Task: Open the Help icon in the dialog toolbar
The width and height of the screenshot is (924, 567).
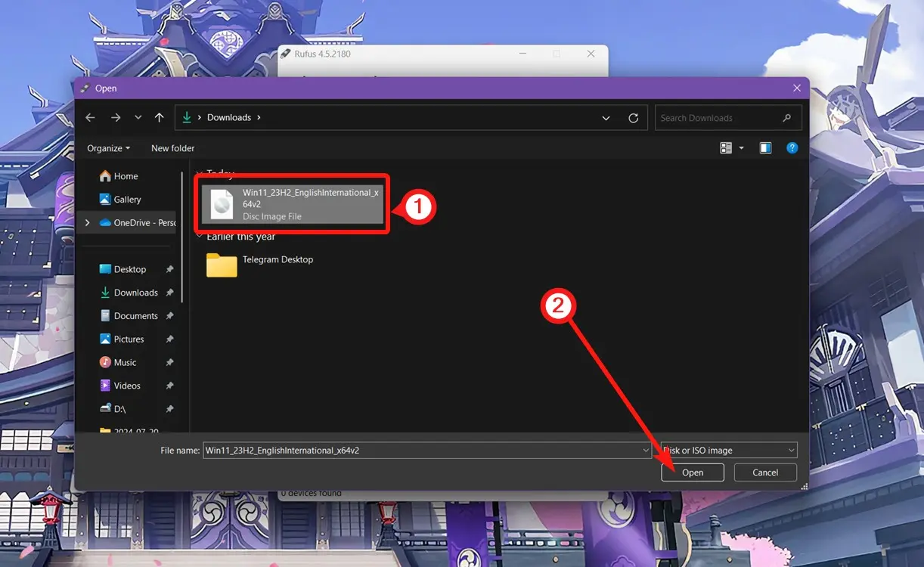Action: (x=792, y=147)
